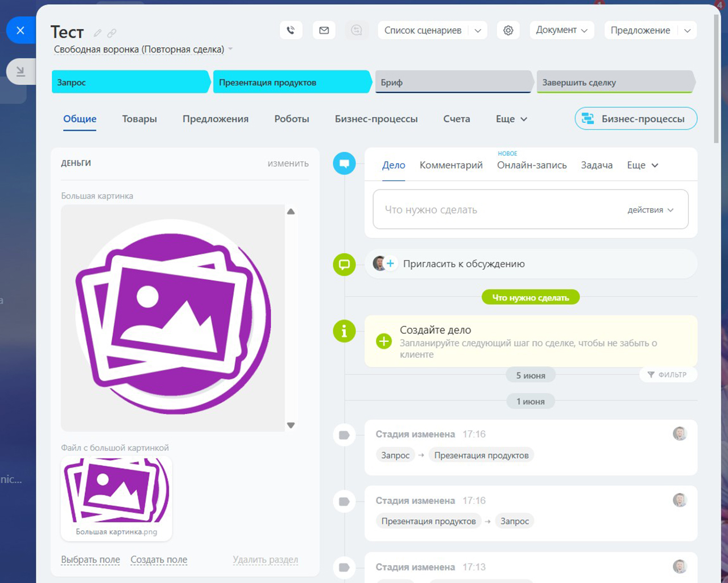Click green plus icon beside Создайте дело

[384, 341]
